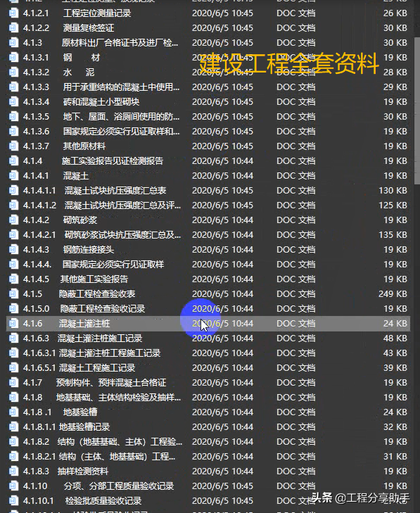Click the document icon for file 4.1.4.2.1

[x=13, y=234]
